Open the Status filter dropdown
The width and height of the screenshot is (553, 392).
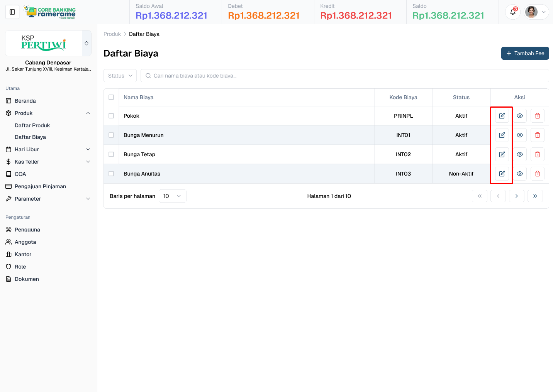120,75
